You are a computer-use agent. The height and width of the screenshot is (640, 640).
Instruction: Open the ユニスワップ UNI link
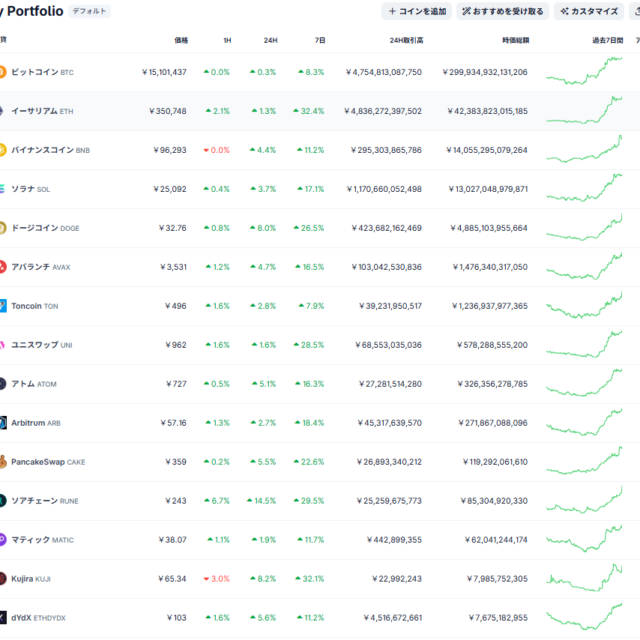click(42, 345)
